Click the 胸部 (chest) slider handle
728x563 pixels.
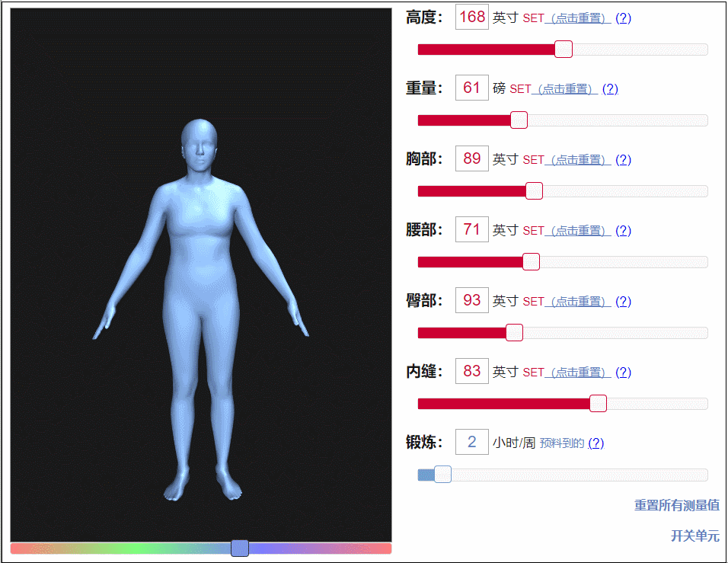534,190
